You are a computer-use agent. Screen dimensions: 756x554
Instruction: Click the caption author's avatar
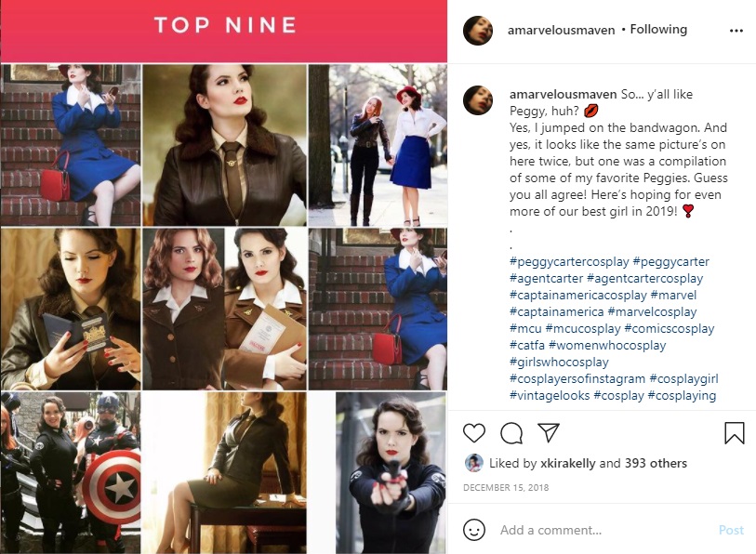coord(478,100)
